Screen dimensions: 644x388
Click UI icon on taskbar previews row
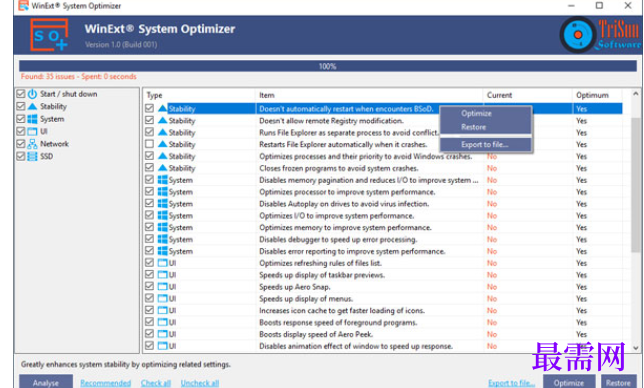(x=163, y=275)
